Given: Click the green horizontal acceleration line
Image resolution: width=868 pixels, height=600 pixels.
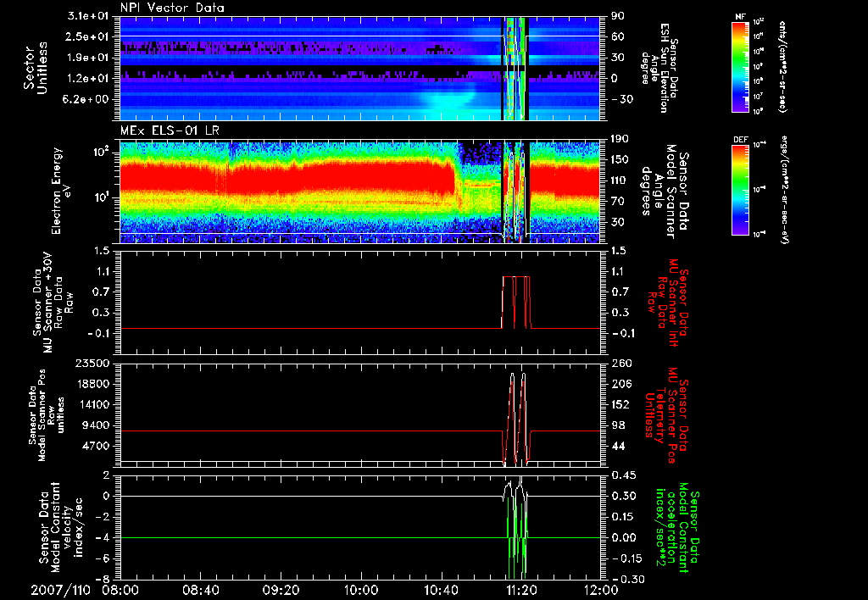Looking at the screenshot, I should (x=297, y=538).
